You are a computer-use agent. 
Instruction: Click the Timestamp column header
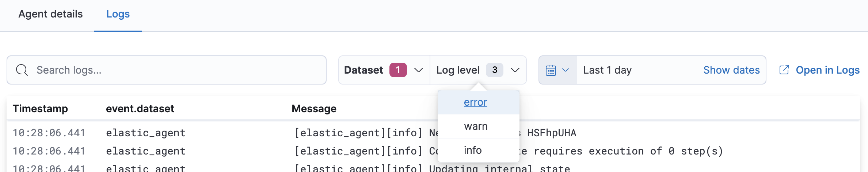point(40,109)
